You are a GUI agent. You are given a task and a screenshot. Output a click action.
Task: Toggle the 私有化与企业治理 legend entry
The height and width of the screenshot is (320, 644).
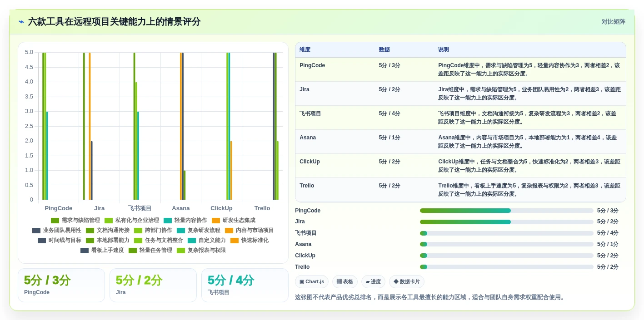[132, 220]
